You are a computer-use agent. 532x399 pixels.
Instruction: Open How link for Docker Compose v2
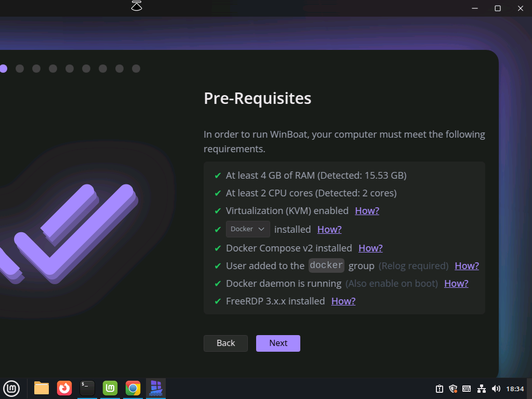[x=370, y=248]
